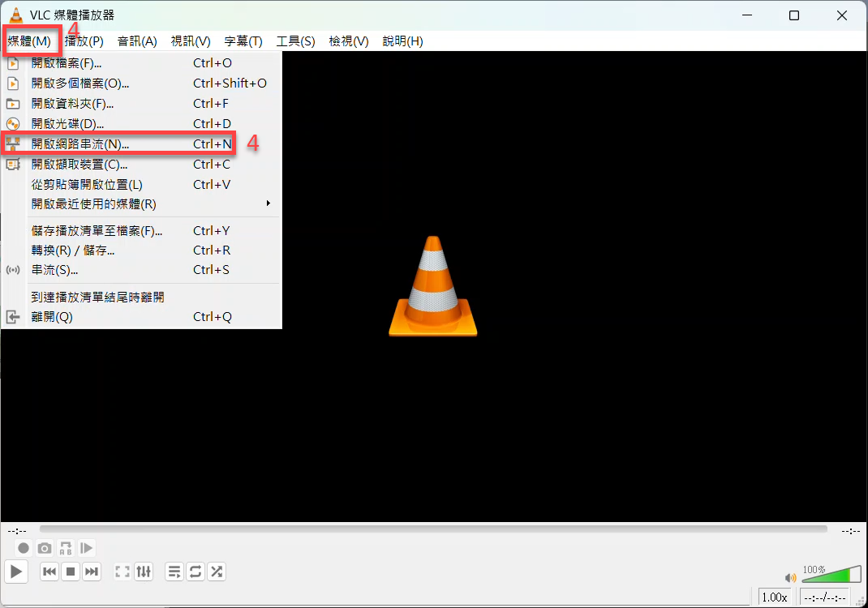Select 開啟多個檔案(O)... entry
868x608 pixels.
point(142,83)
